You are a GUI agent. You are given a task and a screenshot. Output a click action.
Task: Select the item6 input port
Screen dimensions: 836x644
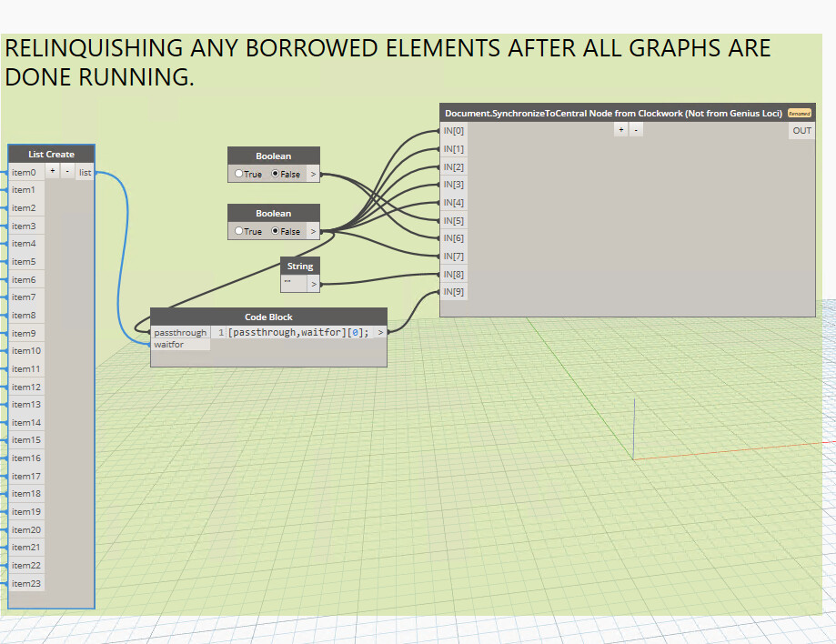click(26, 280)
